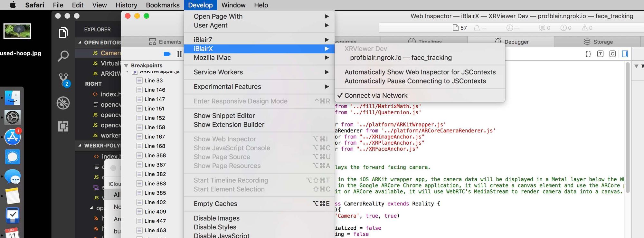Click the type information T icon
Image resolution: width=644 pixels, height=238 pixels.
click(x=600, y=54)
